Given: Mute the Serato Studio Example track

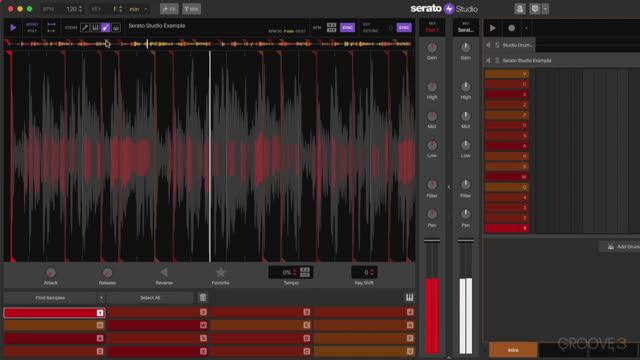Looking at the screenshot, I should pos(488,60).
